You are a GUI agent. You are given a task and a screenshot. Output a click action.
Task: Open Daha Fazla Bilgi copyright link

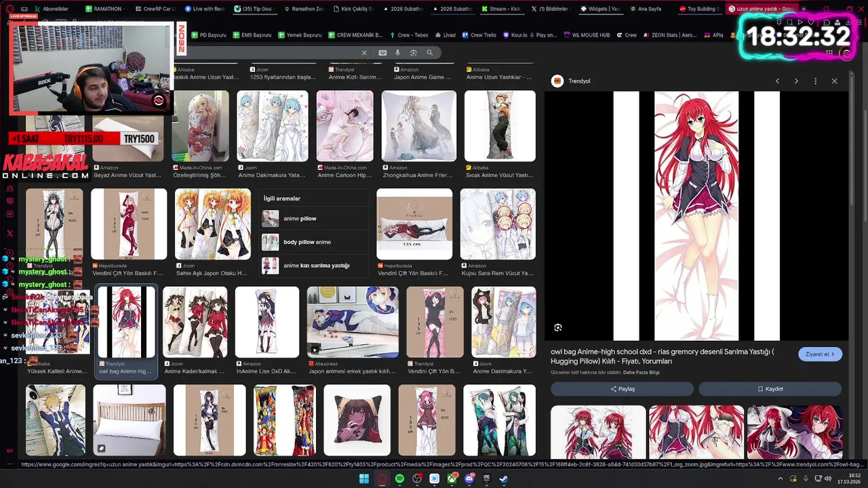tap(641, 372)
